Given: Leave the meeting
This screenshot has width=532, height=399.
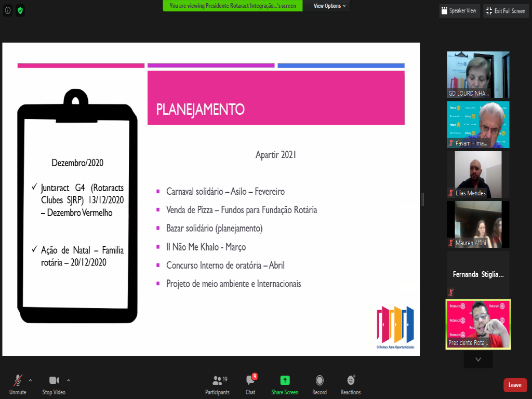Looking at the screenshot, I should tap(515, 385).
